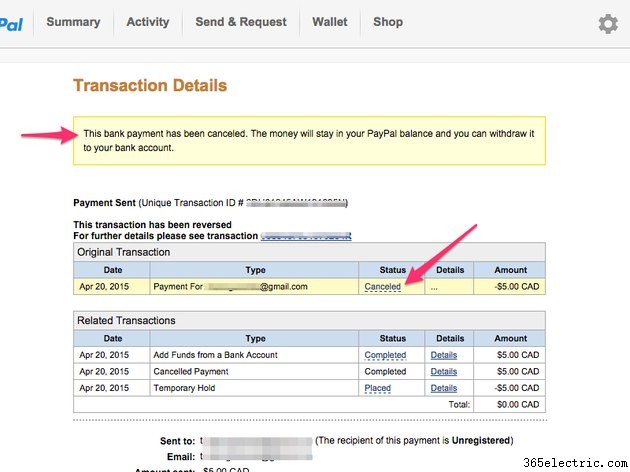Viewport: 630px width, 472px height.
Task: Click the Date cell of Temporary Hold row
Action: click(x=112, y=388)
